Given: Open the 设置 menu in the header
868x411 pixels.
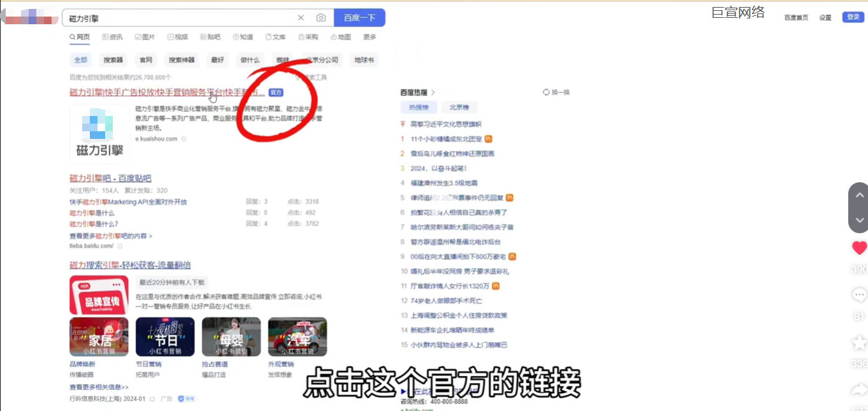Looking at the screenshot, I should click(x=825, y=18).
